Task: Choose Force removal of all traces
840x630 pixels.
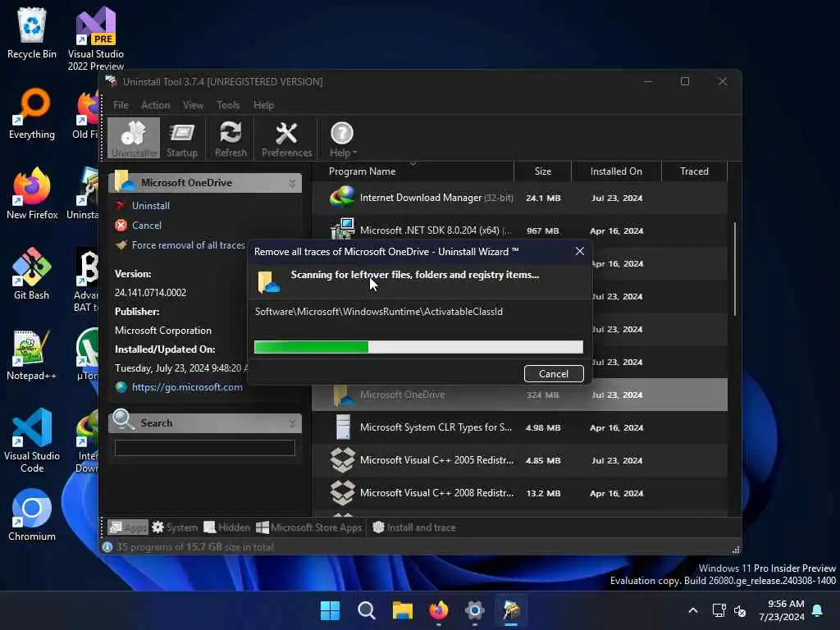Action: [188, 245]
